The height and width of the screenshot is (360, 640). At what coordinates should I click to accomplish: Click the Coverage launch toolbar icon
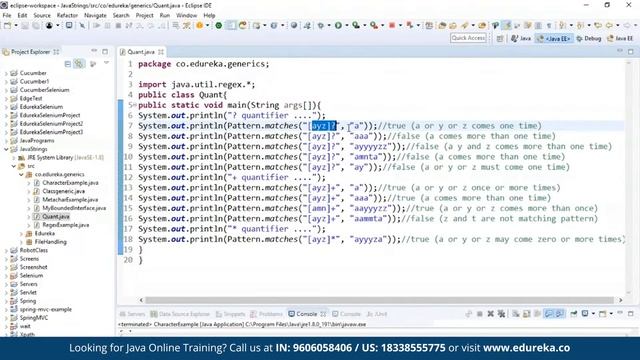click(356, 25)
